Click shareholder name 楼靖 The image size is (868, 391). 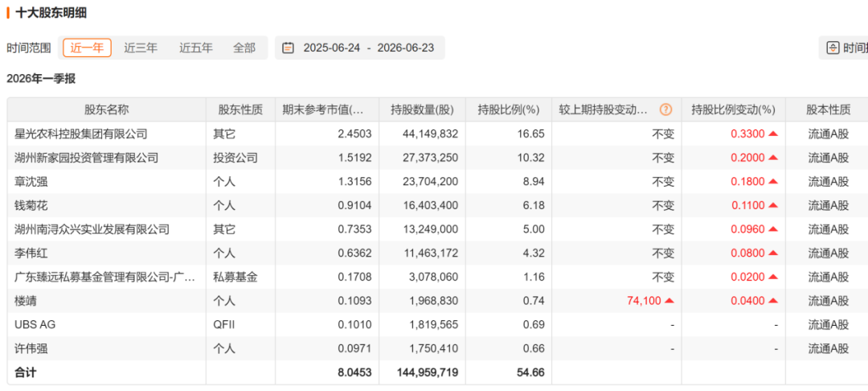point(26,301)
